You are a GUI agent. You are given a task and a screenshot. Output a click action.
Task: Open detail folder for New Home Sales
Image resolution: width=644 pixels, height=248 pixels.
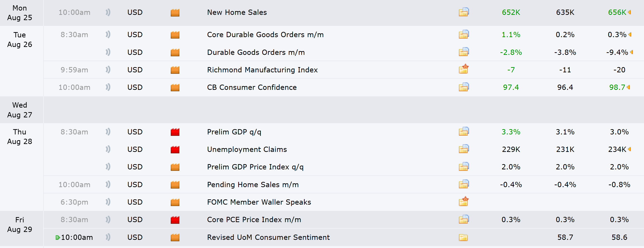pyautogui.click(x=464, y=12)
